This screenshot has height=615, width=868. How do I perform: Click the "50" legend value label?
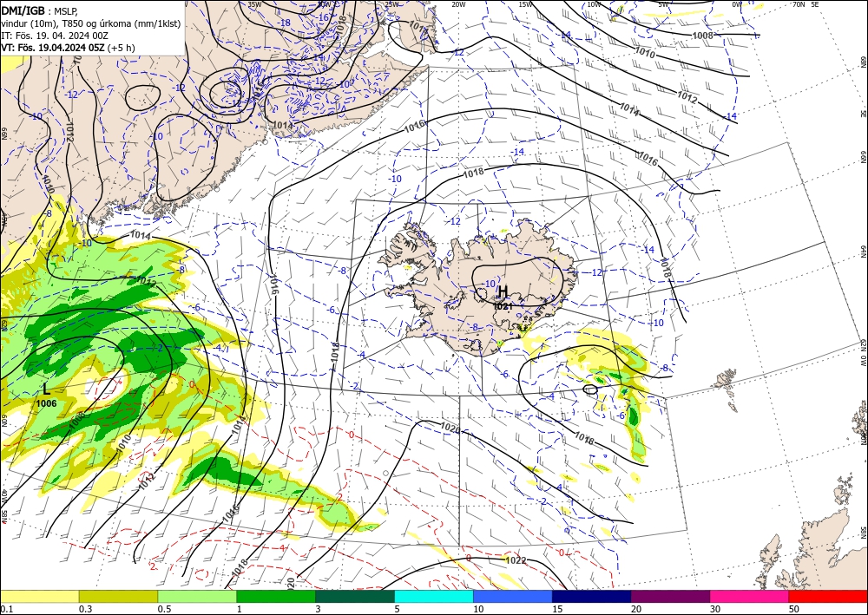[794, 609]
